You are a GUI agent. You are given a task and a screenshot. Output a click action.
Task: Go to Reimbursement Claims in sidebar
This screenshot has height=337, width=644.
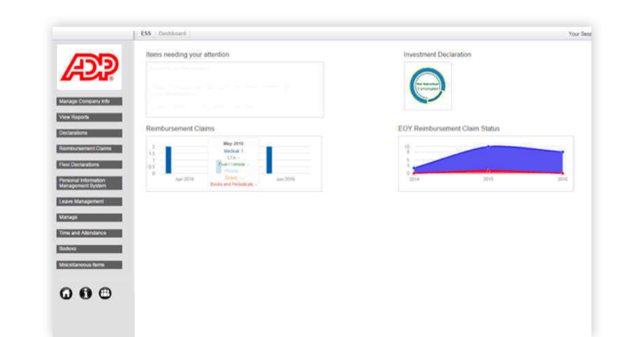coord(89,149)
